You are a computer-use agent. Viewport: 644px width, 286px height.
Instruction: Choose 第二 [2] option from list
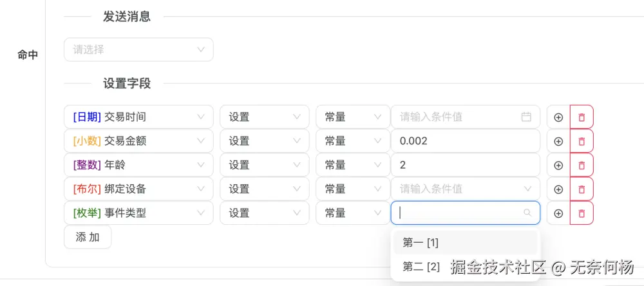422,267
